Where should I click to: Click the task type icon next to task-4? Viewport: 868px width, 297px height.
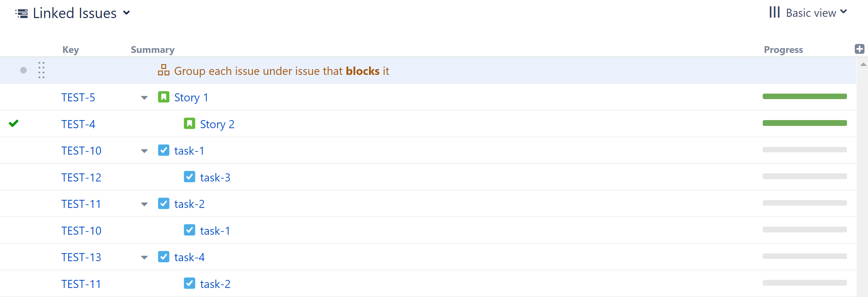tap(164, 257)
